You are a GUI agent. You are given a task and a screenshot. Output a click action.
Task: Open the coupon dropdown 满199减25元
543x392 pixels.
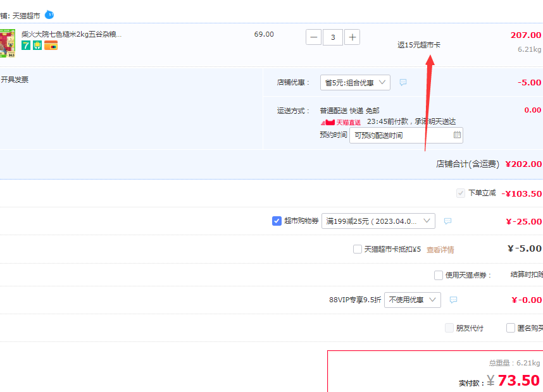[x=378, y=221]
